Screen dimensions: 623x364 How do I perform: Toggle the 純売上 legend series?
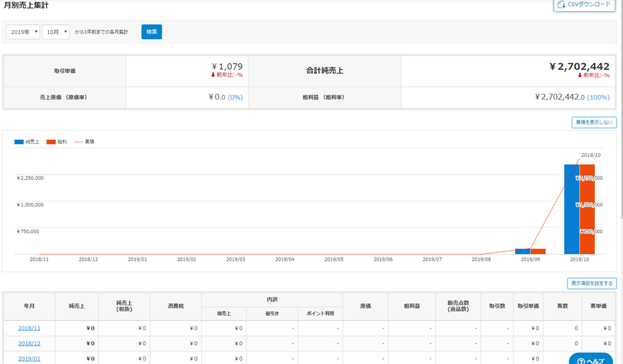[x=26, y=142]
